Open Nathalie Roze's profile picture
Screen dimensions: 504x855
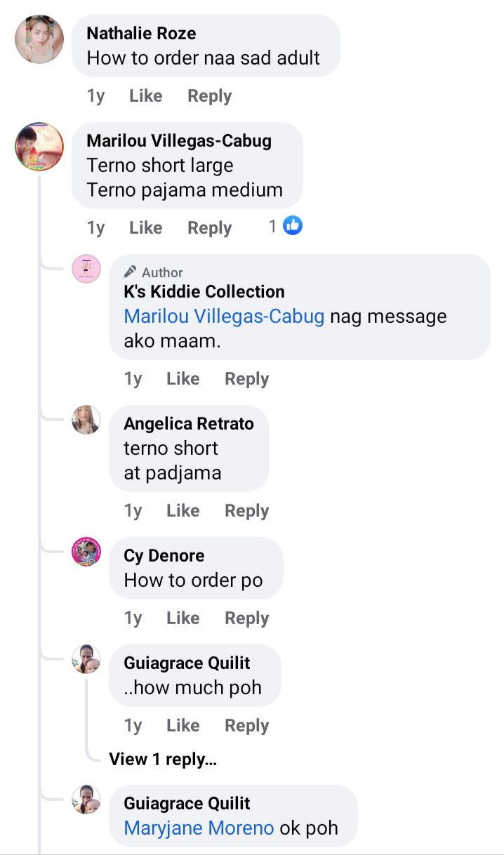(x=39, y=39)
